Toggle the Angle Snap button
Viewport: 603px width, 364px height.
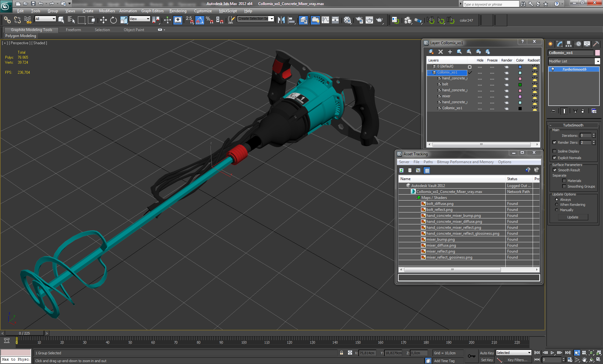(200, 20)
